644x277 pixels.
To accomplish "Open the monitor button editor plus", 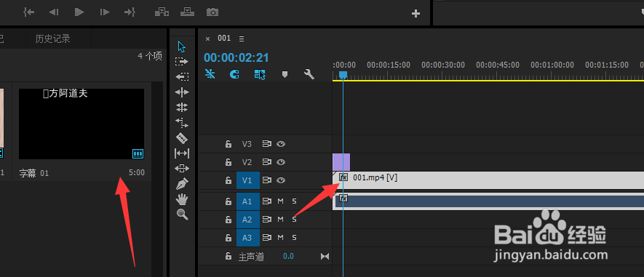I will [416, 14].
